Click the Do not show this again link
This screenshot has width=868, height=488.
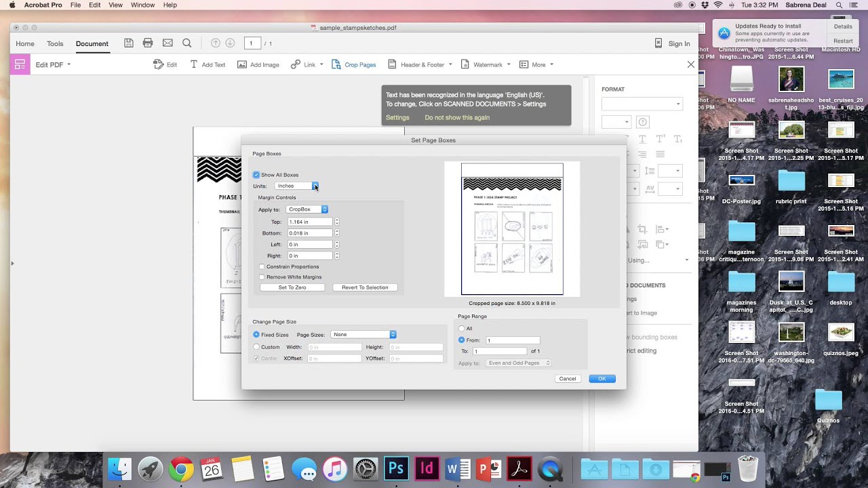tap(457, 117)
